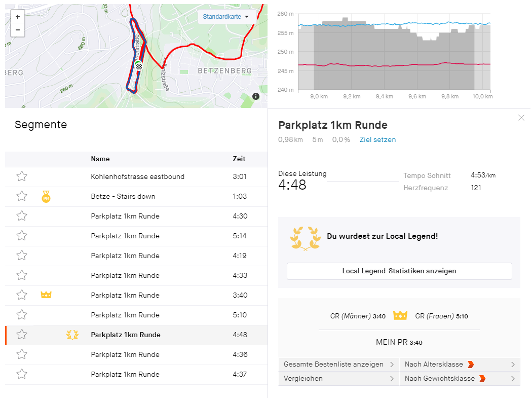Expand Gesamte Bestenliste anzeigen
532x398 pixels.
(x=338, y=365)
